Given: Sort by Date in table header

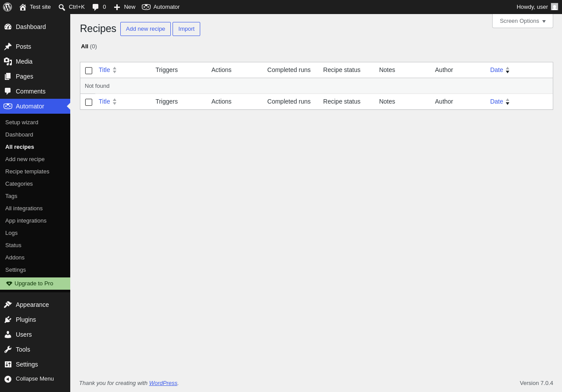Looking at the screenshot, I should 497,70.
